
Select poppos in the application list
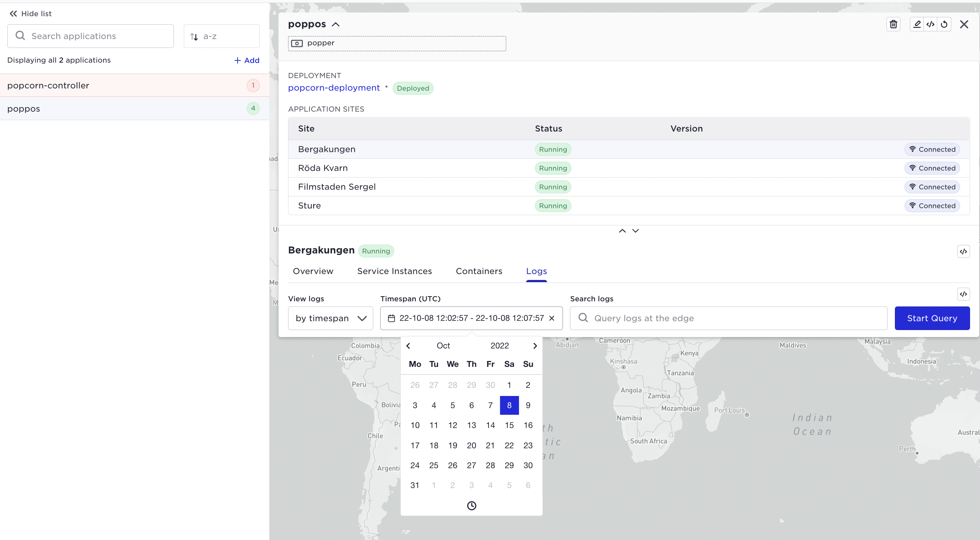click(135, 108)
